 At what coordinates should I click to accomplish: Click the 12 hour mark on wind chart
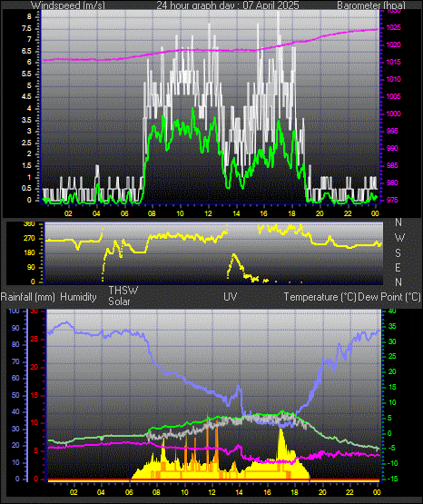209,213
